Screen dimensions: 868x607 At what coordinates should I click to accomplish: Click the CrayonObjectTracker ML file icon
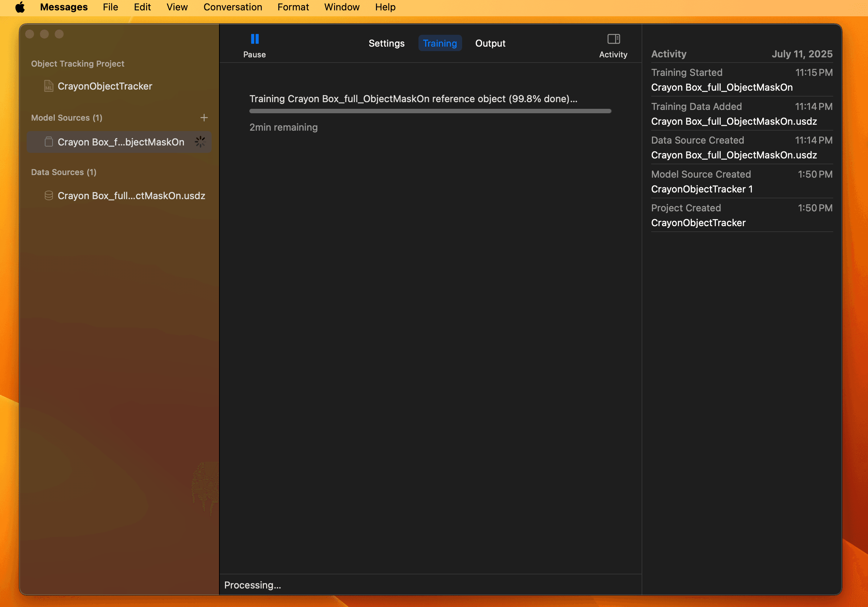click(x=48, y=86)
